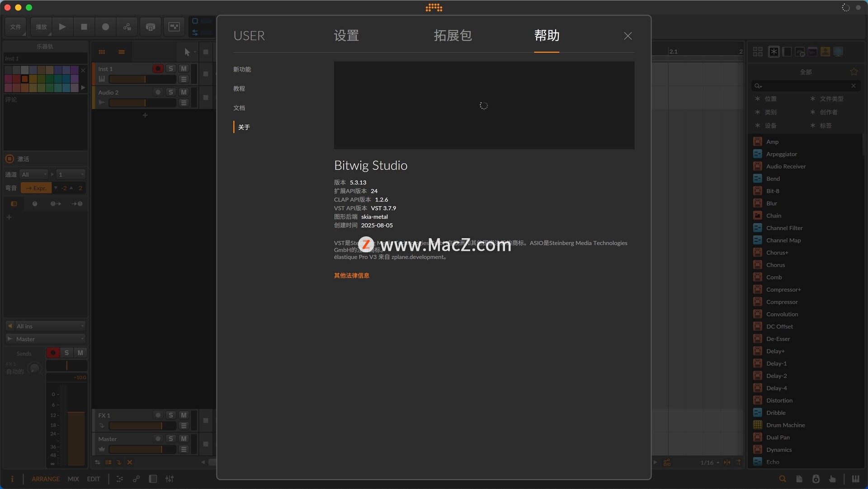Switch to MIX view
The height and width of the screenshot is (489, 868).
73,479
